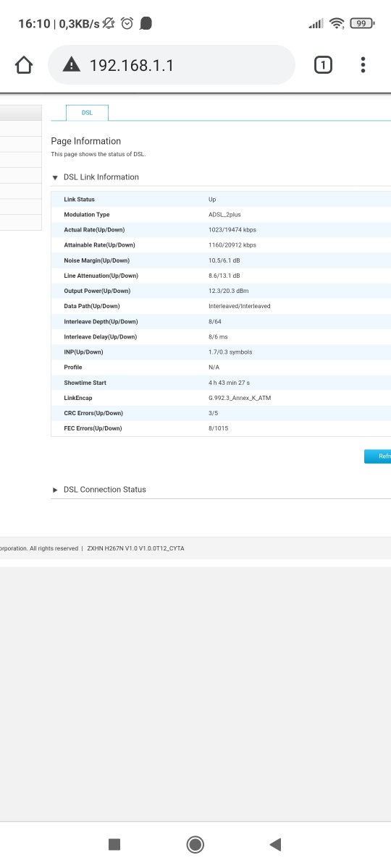
Task: Select the Link Status row
Action: (221, 199)
